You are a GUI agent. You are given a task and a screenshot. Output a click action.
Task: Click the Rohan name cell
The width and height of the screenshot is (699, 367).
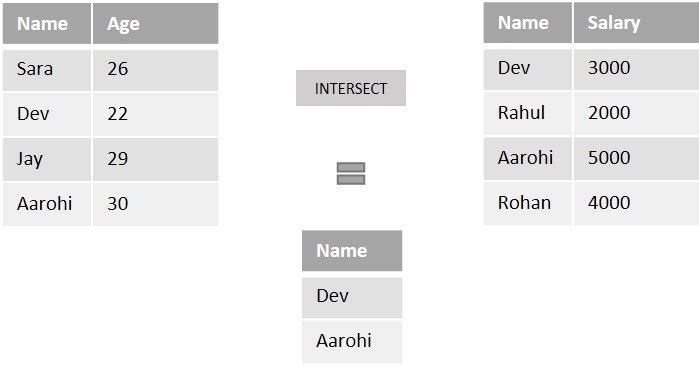[527, 203]
